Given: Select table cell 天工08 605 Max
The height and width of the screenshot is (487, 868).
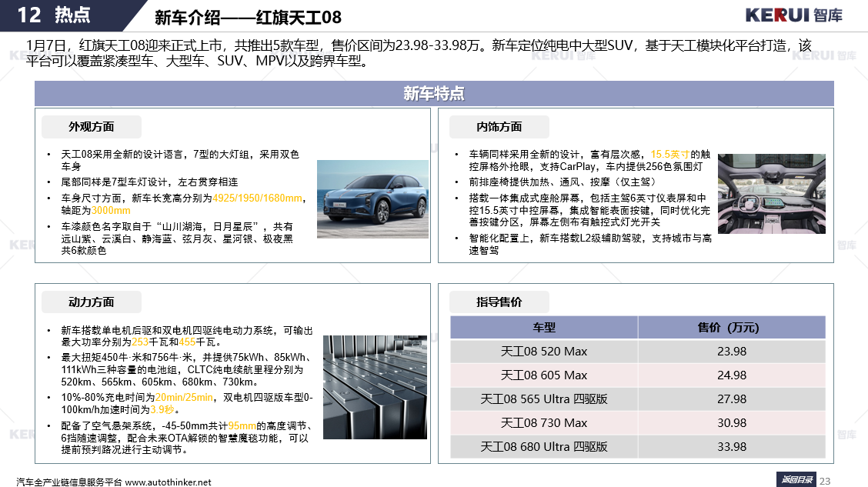Looking at the screenshot, I should 544,375.
